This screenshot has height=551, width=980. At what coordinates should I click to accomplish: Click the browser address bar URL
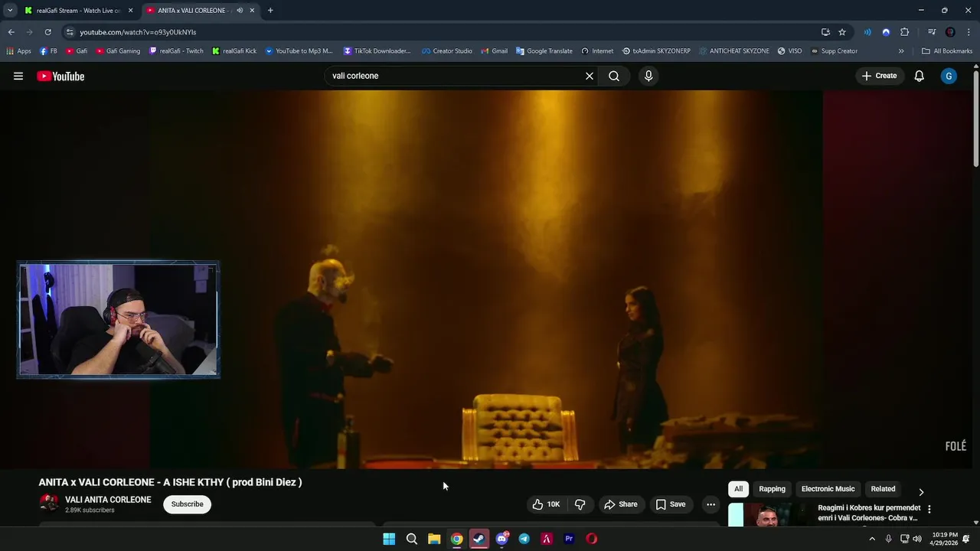[138, 32]
